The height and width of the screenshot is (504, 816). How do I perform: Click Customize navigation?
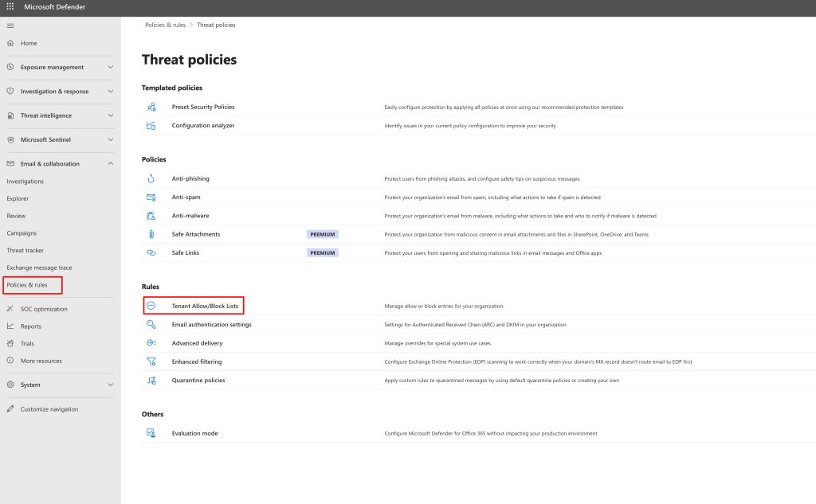pos(49,408)
